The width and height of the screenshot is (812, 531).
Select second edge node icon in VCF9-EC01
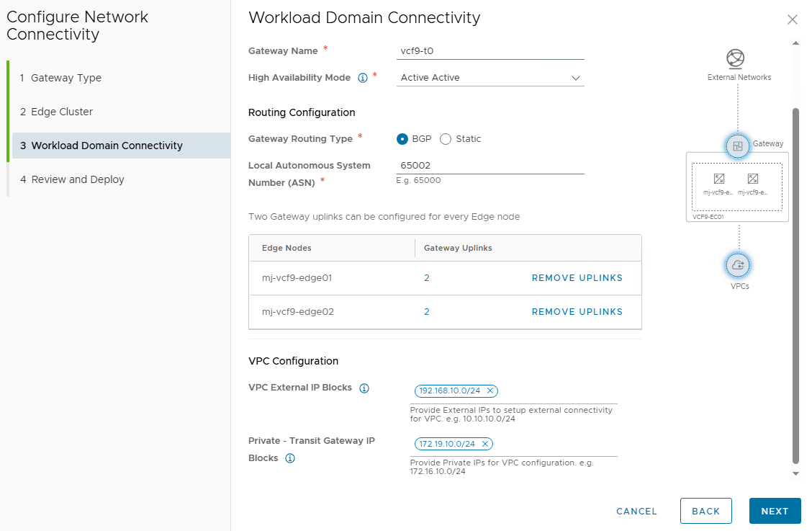pyautogui.click(x=753, y=179)
